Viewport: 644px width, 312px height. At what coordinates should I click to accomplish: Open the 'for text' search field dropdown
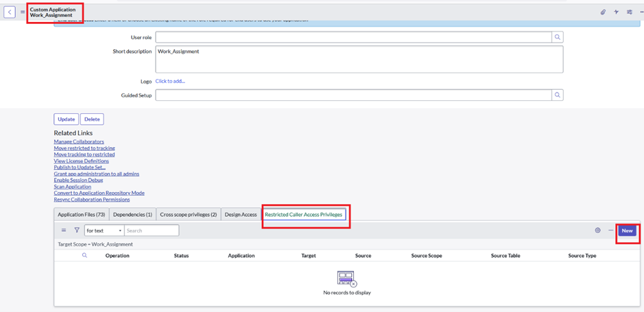[104, 231]
